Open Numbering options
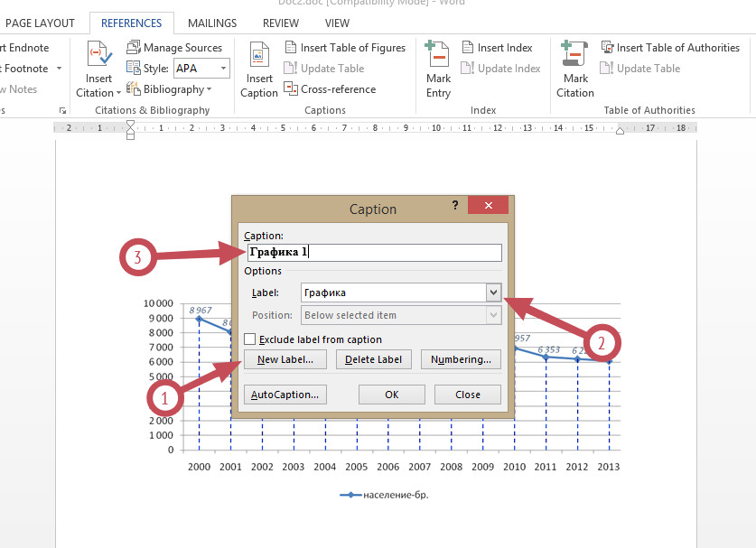Screen dimensions: 756x548 (x=461, y=359)
